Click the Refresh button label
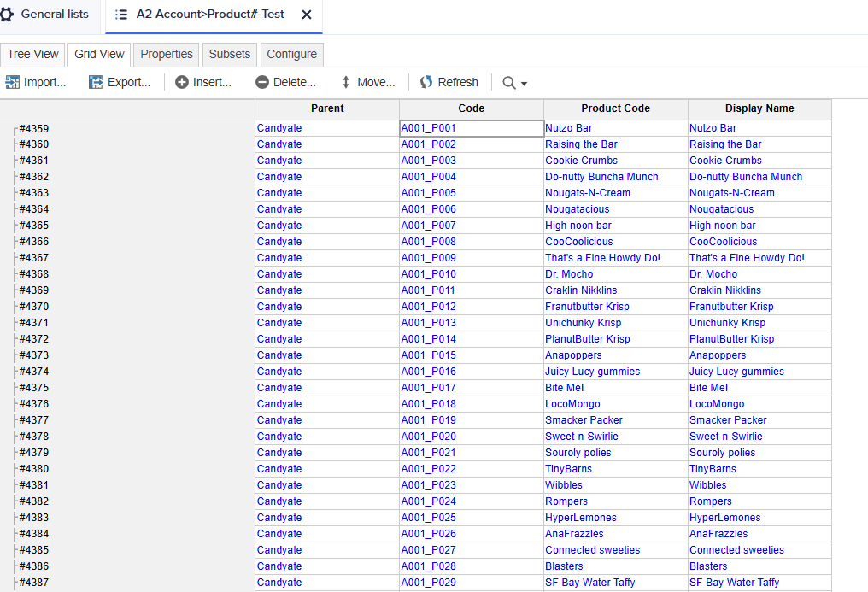868x592 pixels. pyautogui.click(x=458, y=83)
